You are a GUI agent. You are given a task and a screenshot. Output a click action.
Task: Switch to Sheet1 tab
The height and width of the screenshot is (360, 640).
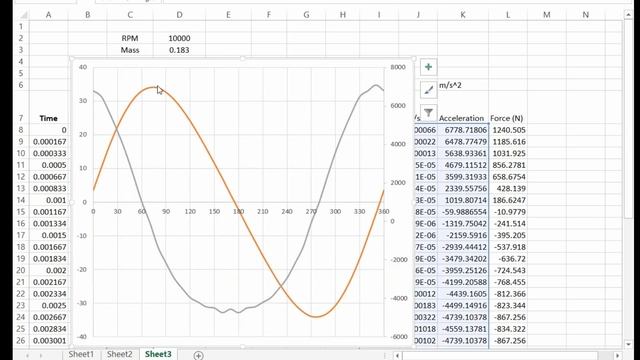(81, 354)
